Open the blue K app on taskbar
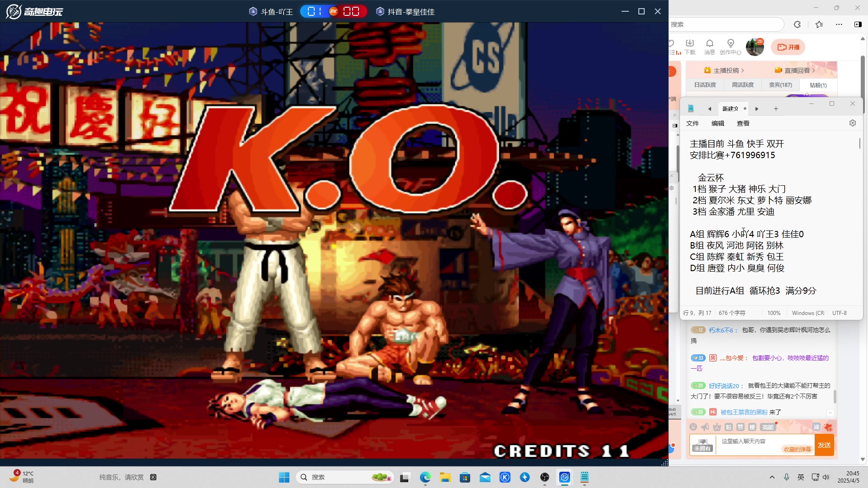This screenshot has width=868, height=488. [x=505, y=477]
